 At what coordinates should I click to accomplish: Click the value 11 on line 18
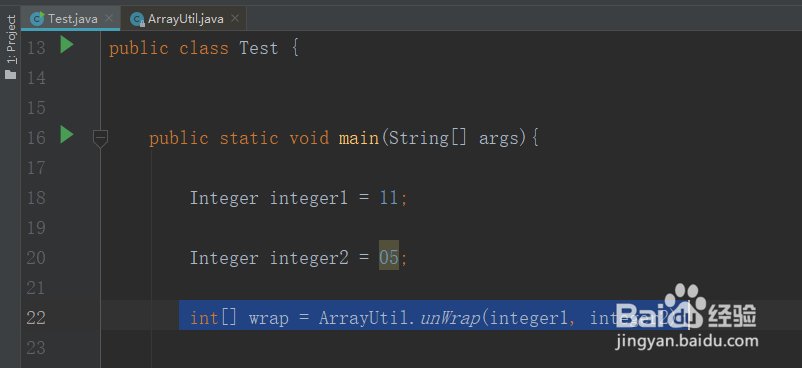(389, 198)
